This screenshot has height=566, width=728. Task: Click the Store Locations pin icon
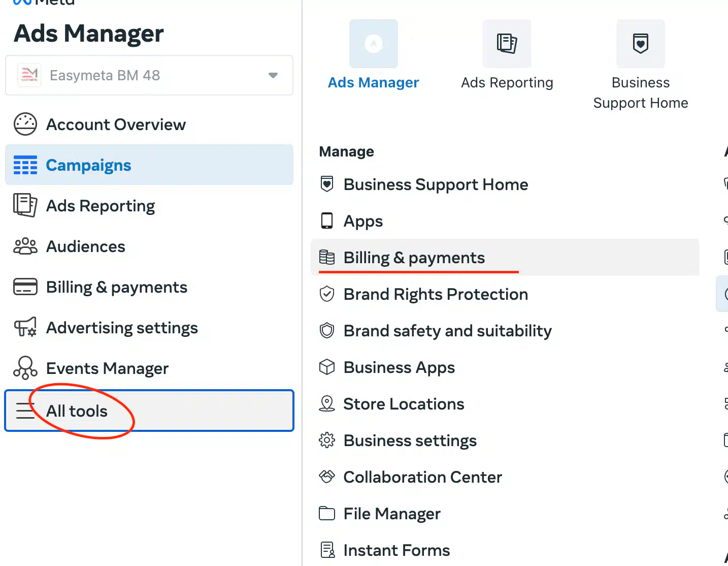click(327, 403)
